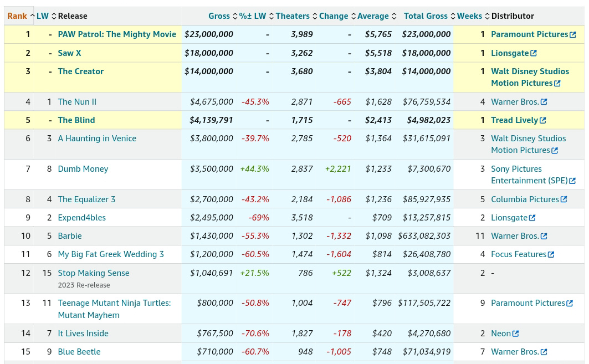Click external link icon next to Lionsgate in Saw X row
This screenshot has height=364, width=589.
point(534,53)
